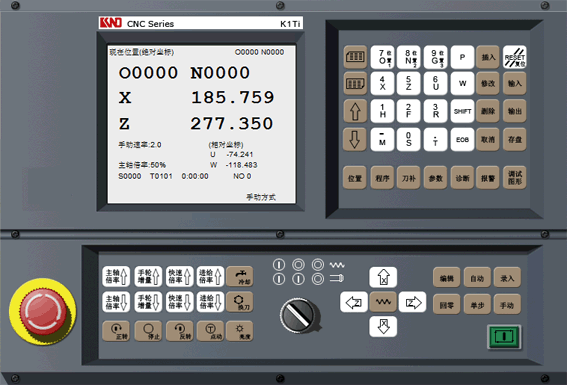Toggle the rapid traverse wave key
The height and width of the screenshot is (385, 567).
383,302
